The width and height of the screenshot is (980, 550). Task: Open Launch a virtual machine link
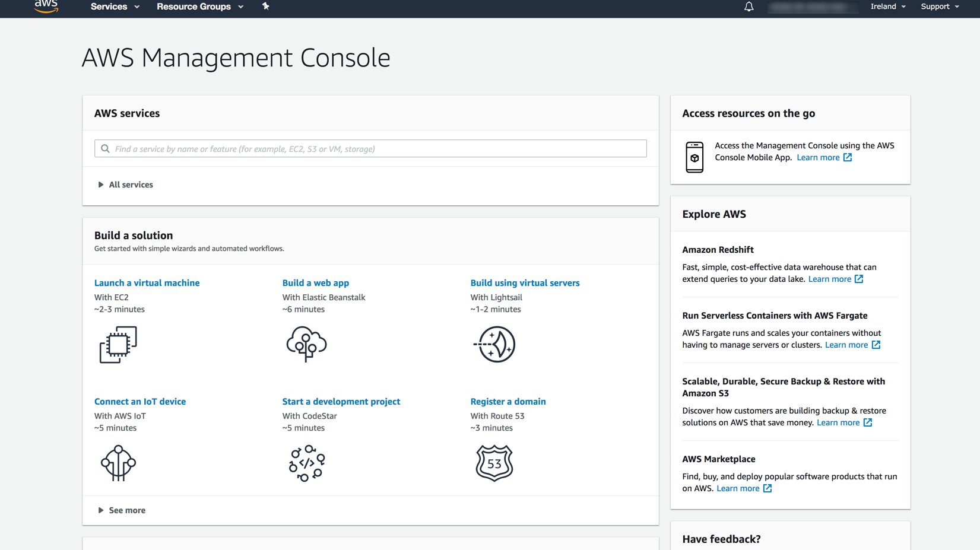click(x=147, y=283)
